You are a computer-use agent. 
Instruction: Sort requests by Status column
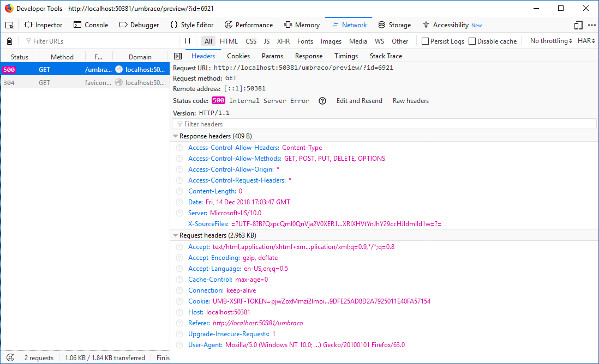click(x=20, y=57)
